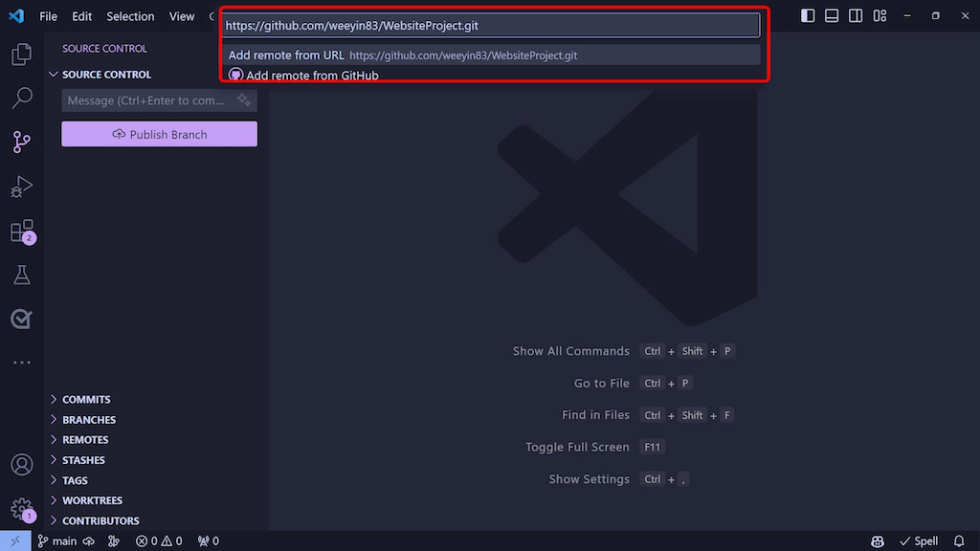980x551 pixels.
Task: Open the Testing flask icon
Action: [22, 275]
